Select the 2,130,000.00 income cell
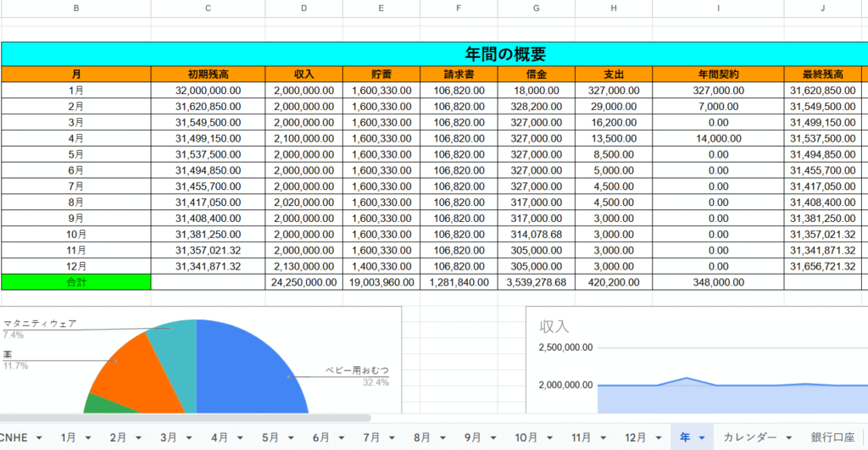 [x=304, y=266]
